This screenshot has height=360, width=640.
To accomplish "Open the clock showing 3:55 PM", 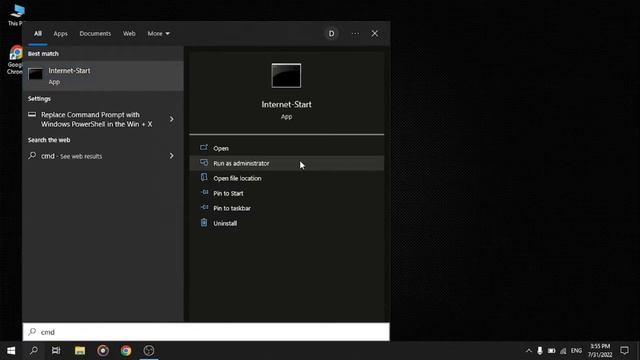I will point(600,351).
